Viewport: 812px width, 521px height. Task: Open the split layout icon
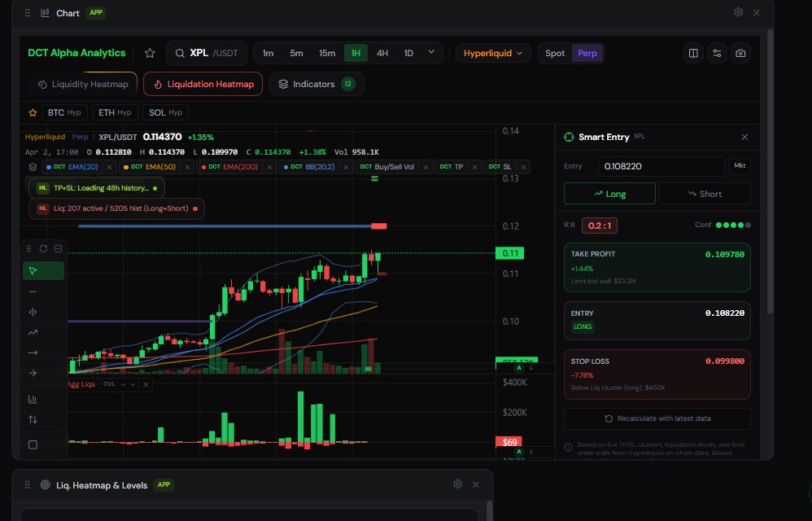coord(693,53)
